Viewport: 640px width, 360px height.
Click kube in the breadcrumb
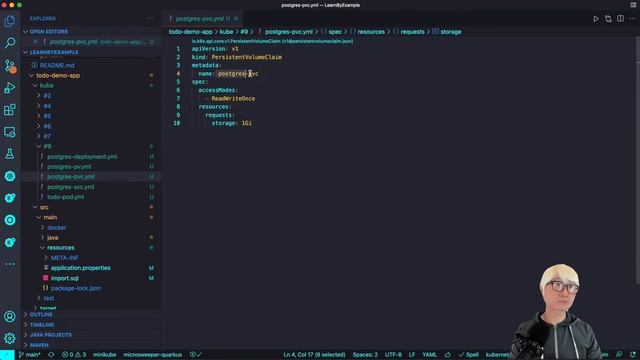pos(227,31)
